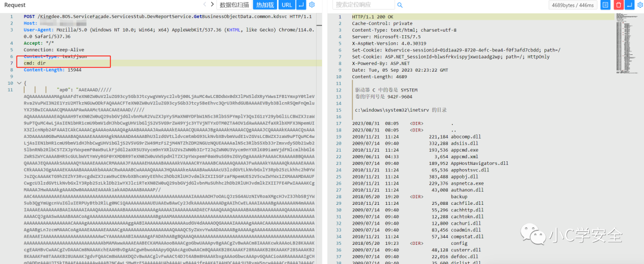Click the Connection: Keep-Alive header
Image resolution: width=644 pixels, height=264 pixels.
[x=54, y=50]
